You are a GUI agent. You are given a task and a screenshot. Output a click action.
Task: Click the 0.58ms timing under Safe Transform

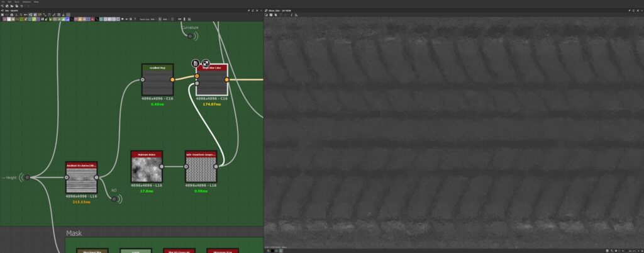click(201, 191)
